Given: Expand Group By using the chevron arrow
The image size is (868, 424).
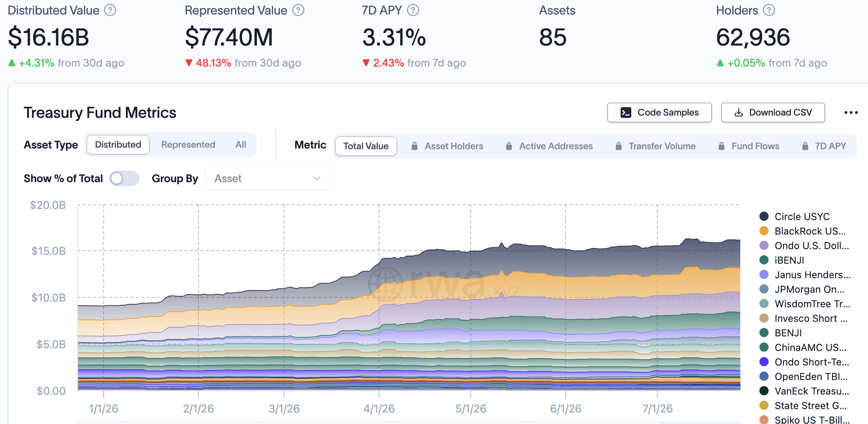Looking at the screenshot, I should [317, 178].
